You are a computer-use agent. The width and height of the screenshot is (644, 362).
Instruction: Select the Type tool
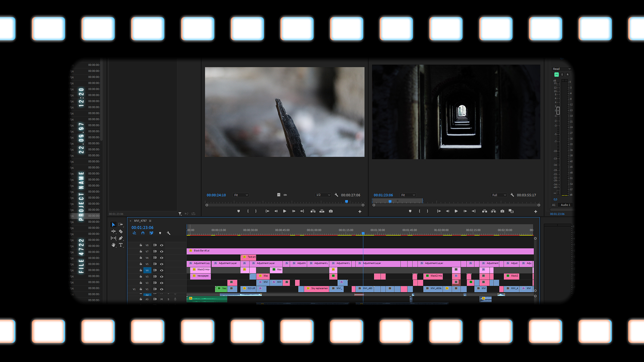(x=121, y=245)
